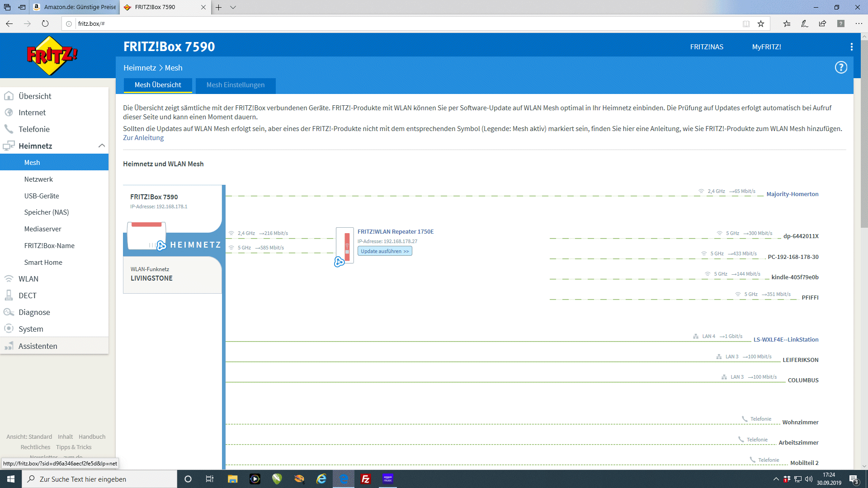Click the Diagnose icon in sidebar
The image size is (868, 488).
coord(9,312)
